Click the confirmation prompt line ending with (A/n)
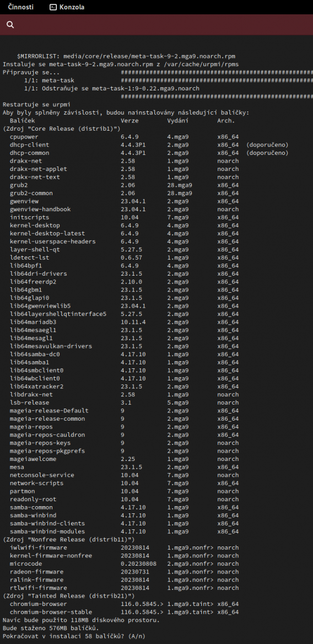The height and width of the screenshot is (644, 313). pyautogui.click(x=74, y=636)
